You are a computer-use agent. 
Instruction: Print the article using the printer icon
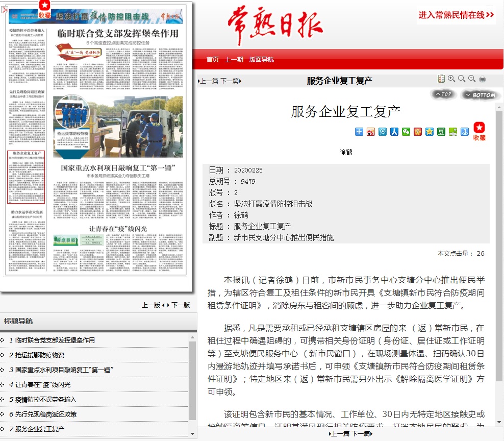click(483, 79)
